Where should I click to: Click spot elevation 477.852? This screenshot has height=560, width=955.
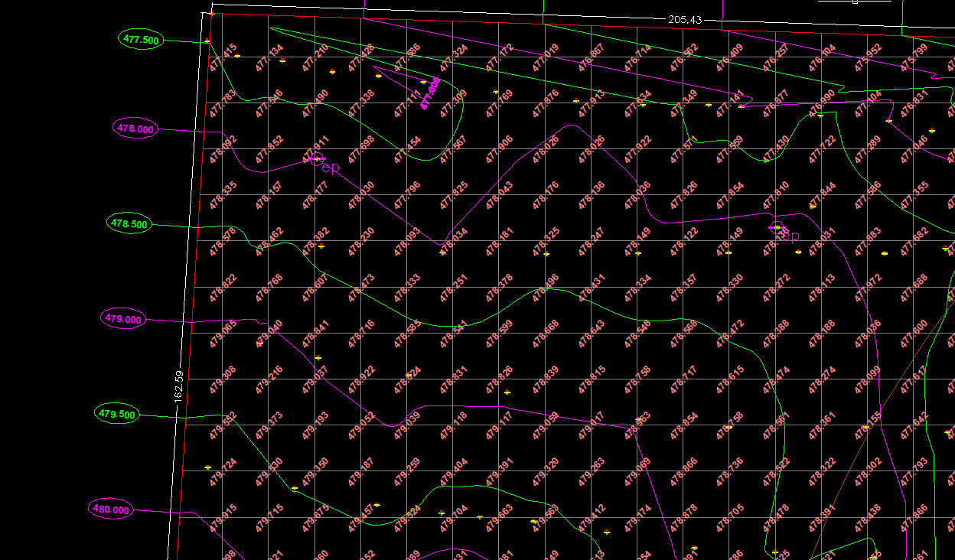(x=269, y=150)
